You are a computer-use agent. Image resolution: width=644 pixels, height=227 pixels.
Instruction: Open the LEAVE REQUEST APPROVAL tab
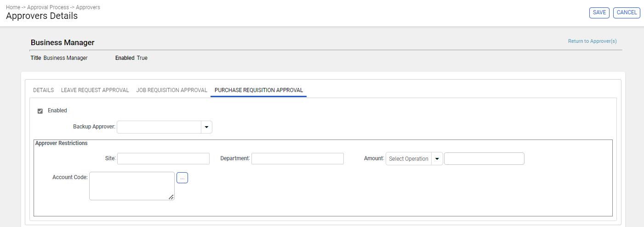(95, 90)
